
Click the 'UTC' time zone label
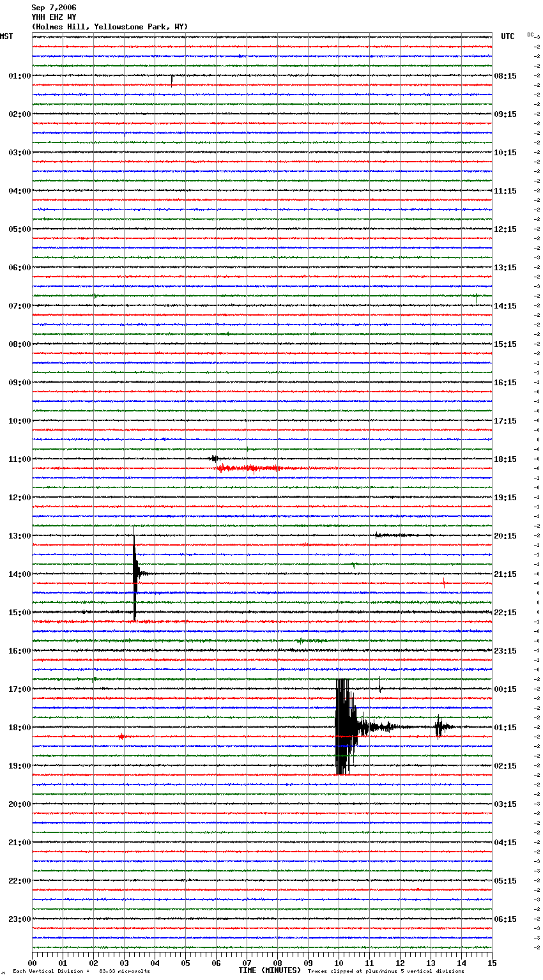pyautogui.click(x=508, y=36)
